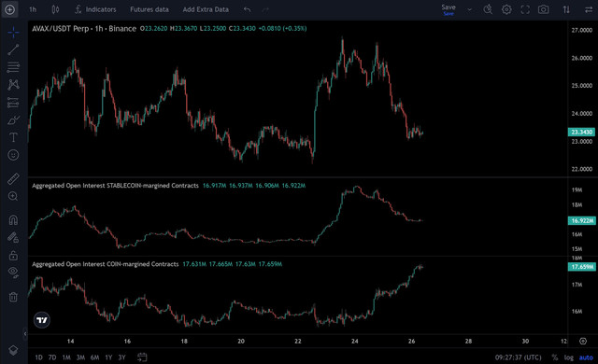
Task: Open chart settings gear
Action: coord(506,9)
